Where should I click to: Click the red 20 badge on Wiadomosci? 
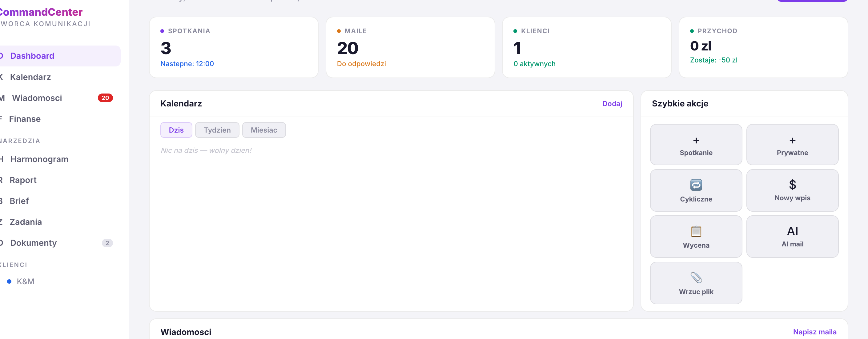105,98
